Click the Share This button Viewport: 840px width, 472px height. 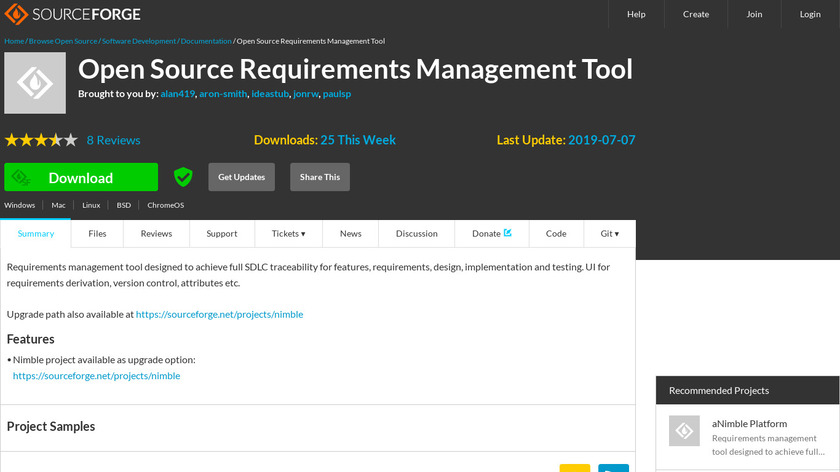[x=320, y=177]
